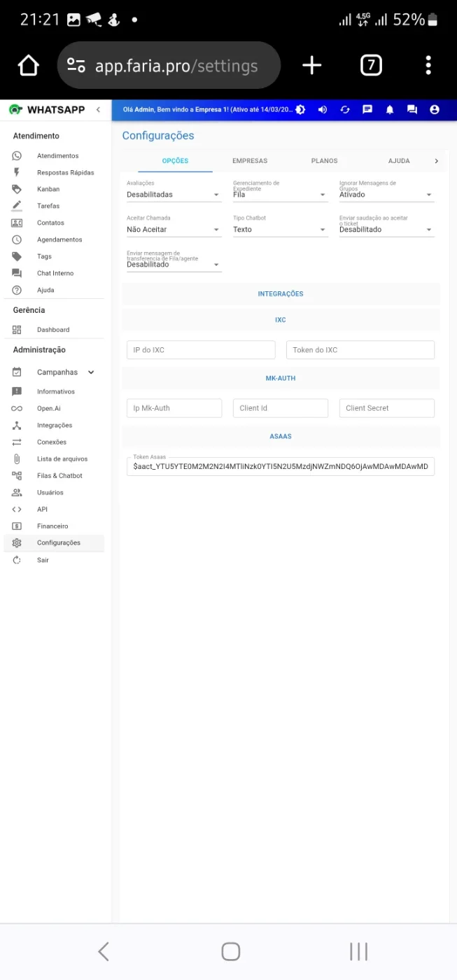The width and height of the screenshot is (457, 980).
Task: Click the Ip Mk-Auth field
Action: pos(174,408)
